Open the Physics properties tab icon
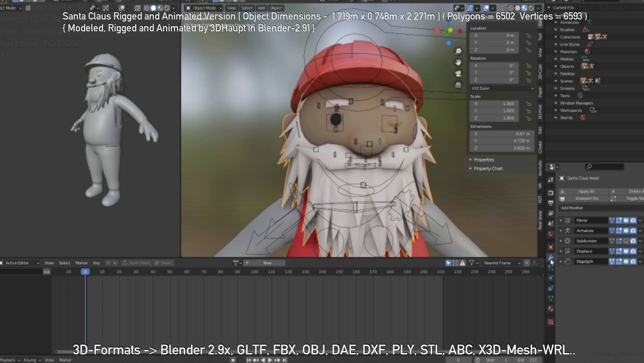The width and height of the screenshot is (644, 363). pos(550,278)
